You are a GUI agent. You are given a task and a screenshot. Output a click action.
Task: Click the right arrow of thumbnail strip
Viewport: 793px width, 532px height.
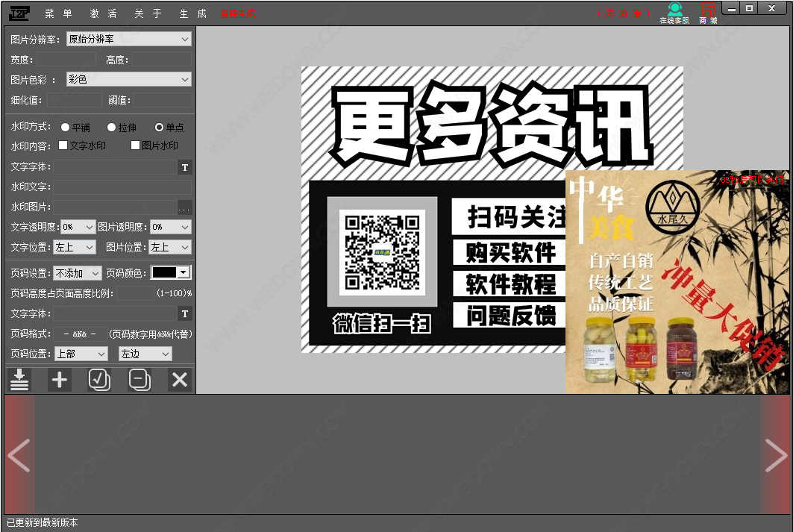pos(775,455)
